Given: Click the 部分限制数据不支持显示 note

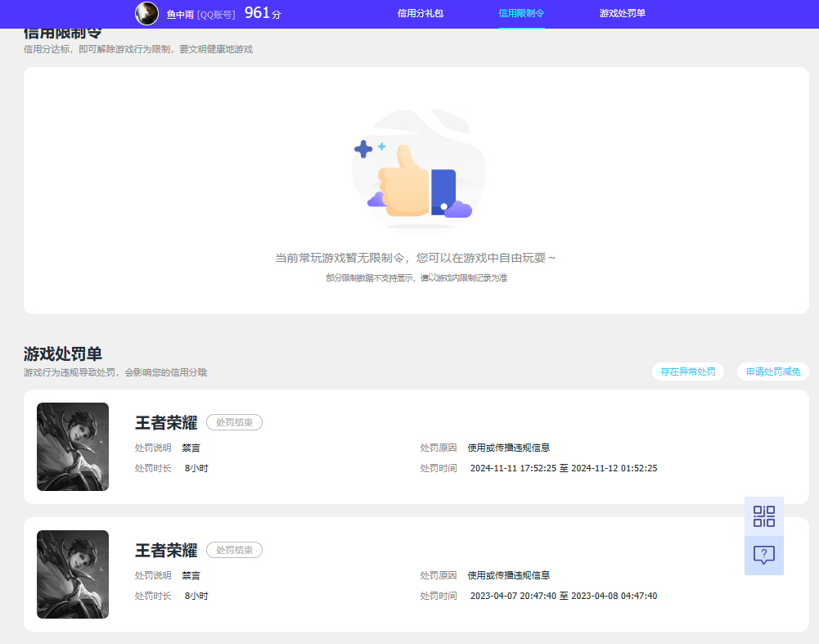Looking at the screenshot, I should coord(416,278).
